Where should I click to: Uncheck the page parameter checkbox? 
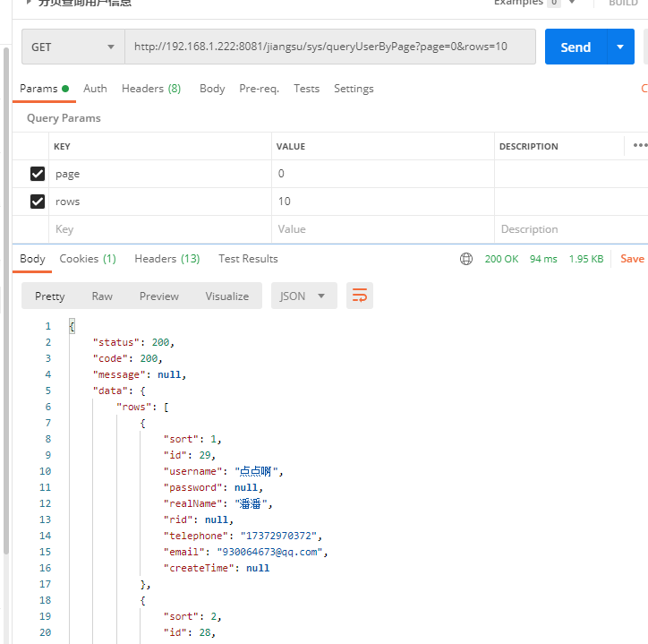(38, 174)
